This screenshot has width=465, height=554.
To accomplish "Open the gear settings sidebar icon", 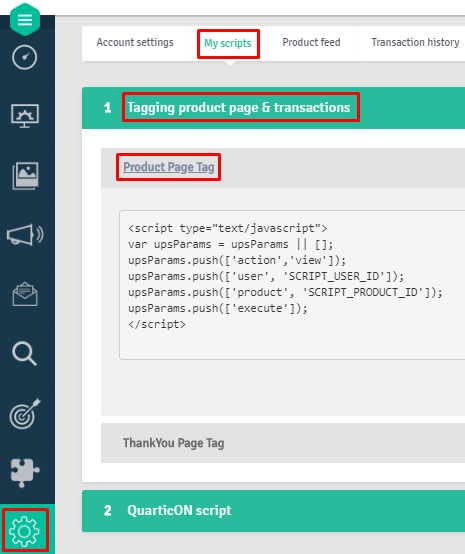I will pos(24,531).
